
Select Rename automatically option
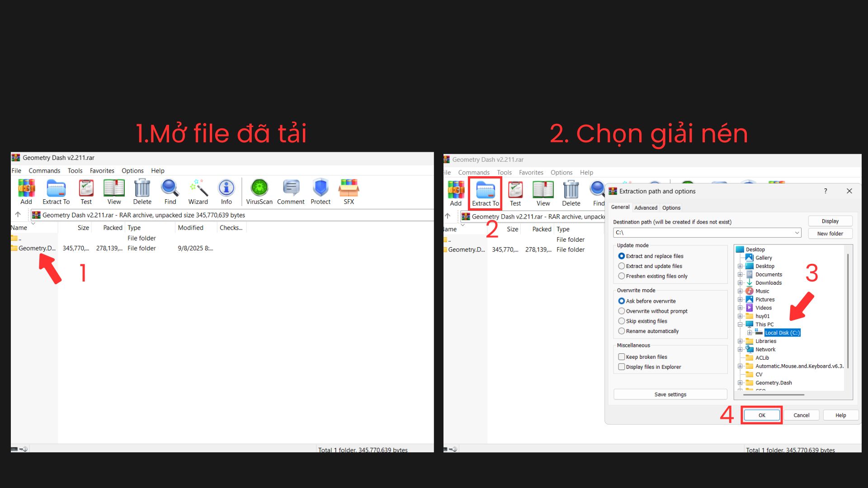pyautogui.click(x=648, y=331)
